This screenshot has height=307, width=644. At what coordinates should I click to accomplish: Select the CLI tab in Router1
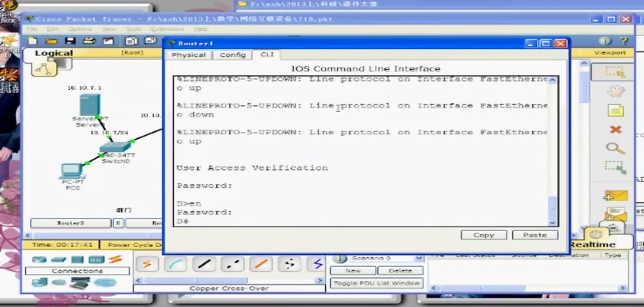(x=267, y=54)
